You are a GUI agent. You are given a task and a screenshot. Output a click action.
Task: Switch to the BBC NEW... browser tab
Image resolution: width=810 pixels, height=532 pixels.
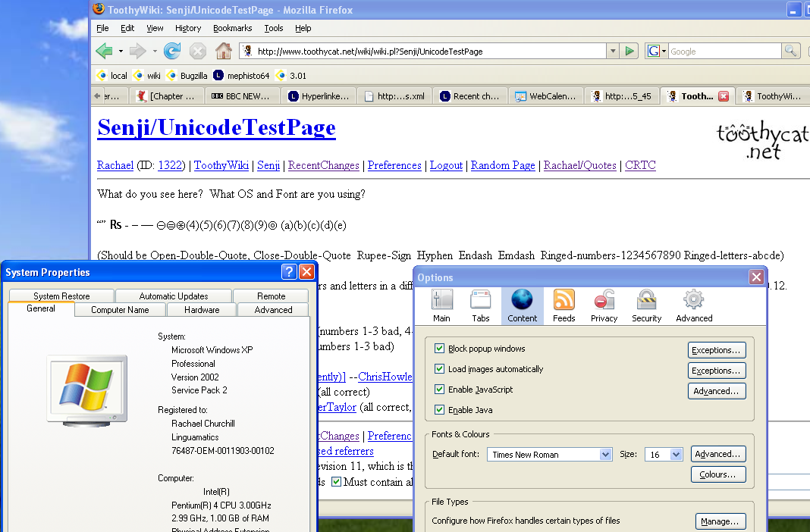tap(242, 96)
